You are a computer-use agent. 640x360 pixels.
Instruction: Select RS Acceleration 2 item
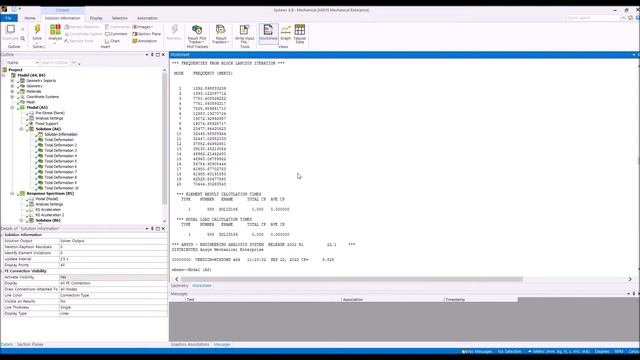[x=49, y=215]
